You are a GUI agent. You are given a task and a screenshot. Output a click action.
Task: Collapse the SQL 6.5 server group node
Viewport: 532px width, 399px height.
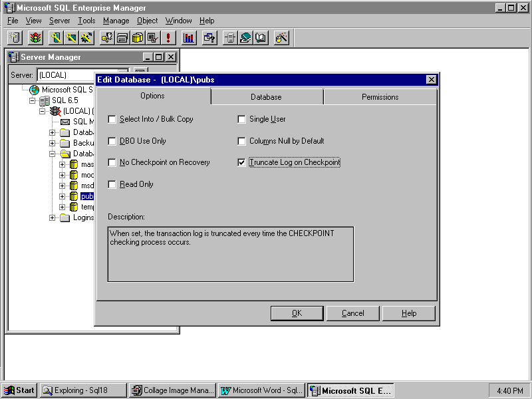(x=32, y=100)
